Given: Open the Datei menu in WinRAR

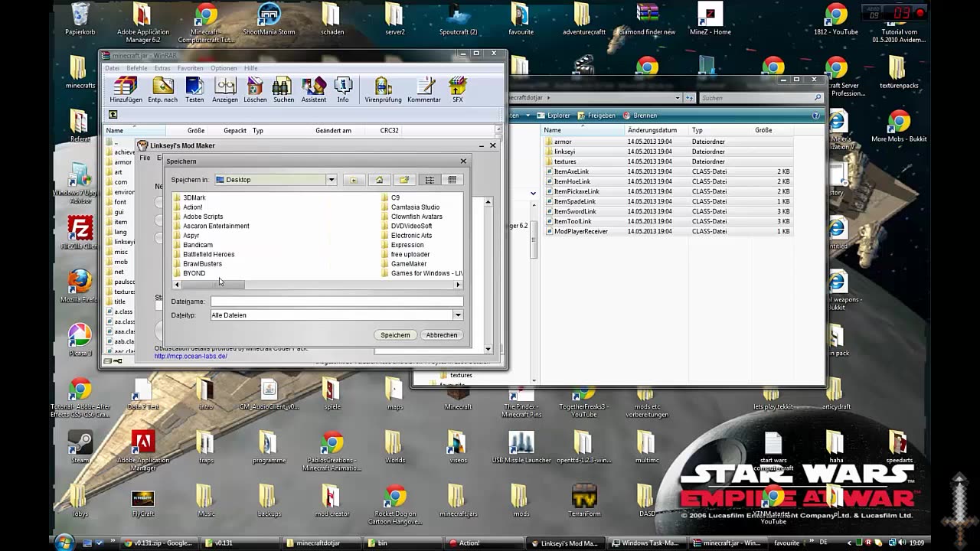Looking at the screenshot, I should coord(113,68).
